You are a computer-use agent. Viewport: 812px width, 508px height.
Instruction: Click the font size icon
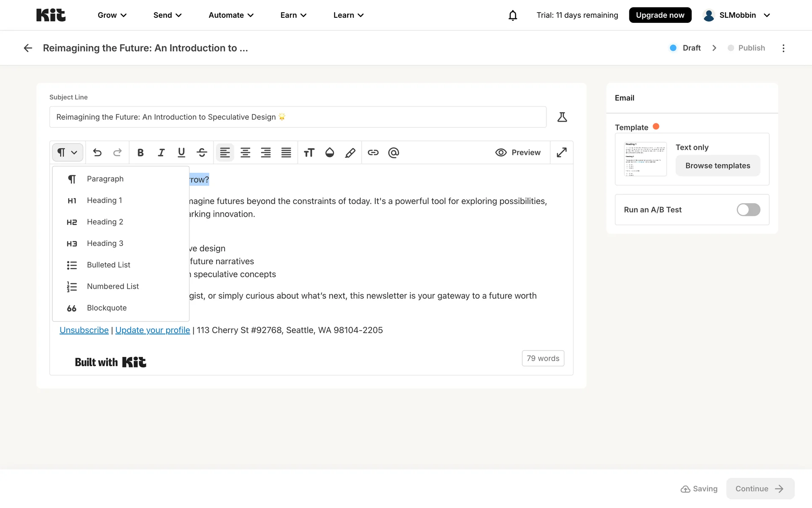tap(309, 152)
